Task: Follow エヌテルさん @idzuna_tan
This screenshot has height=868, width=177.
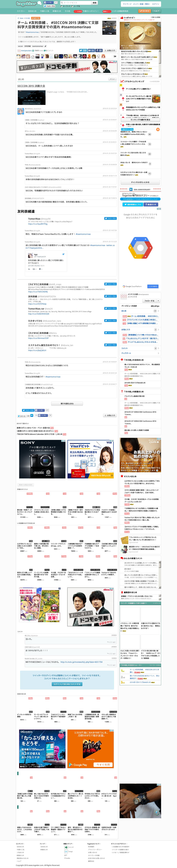Action: pos(110,345)
